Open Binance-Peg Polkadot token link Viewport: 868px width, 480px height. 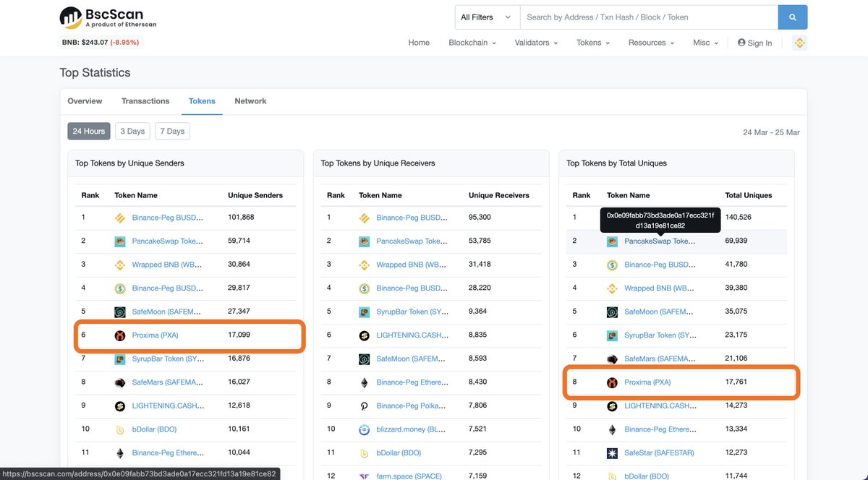pos(412,406)
